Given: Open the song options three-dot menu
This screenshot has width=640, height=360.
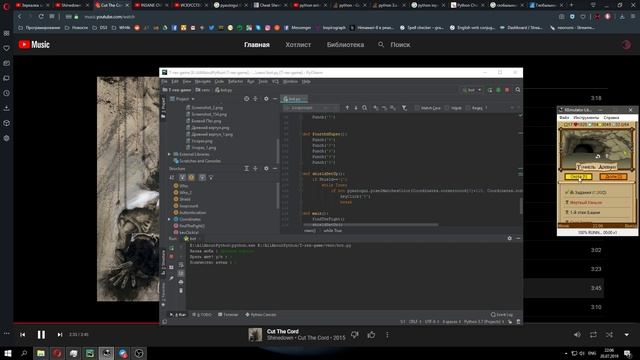Looking at the screenshot, I should coord(387,335).
